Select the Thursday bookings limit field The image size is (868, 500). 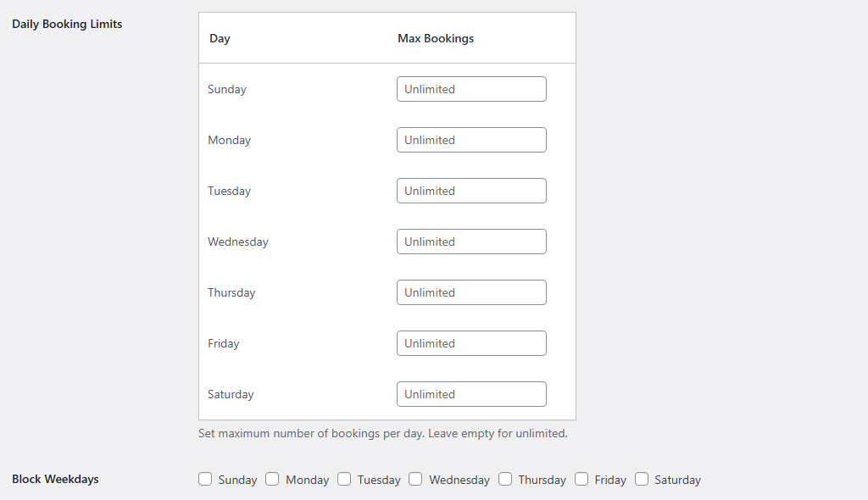pos(471,292)
